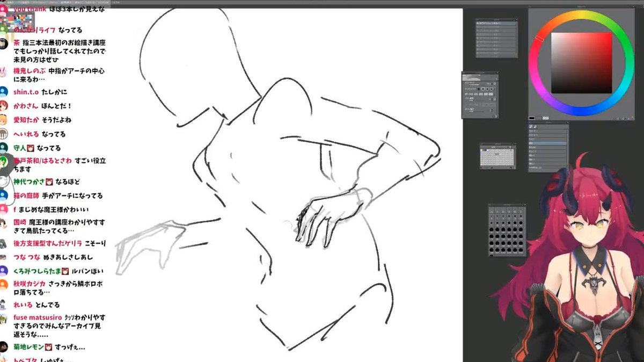
Task: Click chat username 菊地レモン
Action: coord(30,347)
